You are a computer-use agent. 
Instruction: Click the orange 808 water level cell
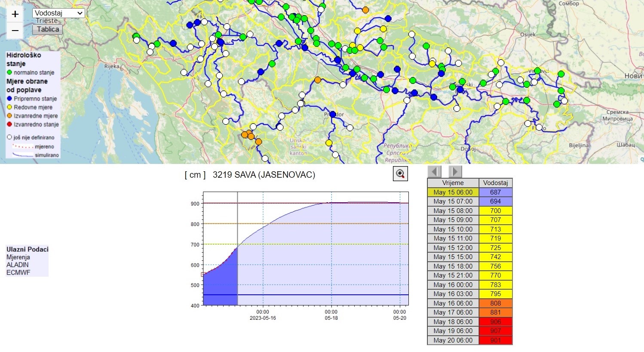tap(495, 303)
